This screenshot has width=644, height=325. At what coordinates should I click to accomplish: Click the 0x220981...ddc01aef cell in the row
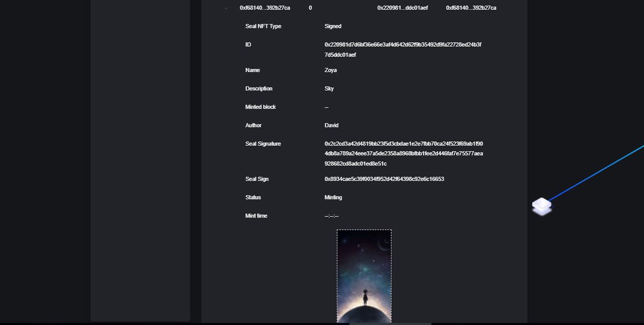click(402, 8)
